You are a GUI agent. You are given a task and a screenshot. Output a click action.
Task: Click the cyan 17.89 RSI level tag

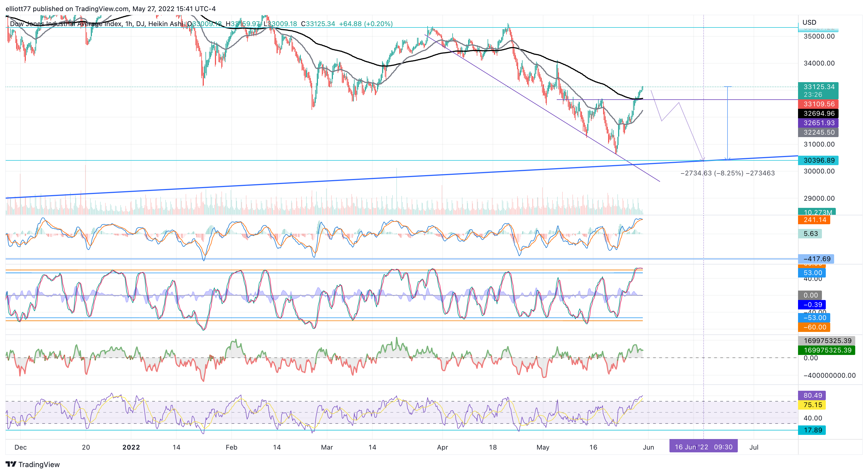(812, 430)
